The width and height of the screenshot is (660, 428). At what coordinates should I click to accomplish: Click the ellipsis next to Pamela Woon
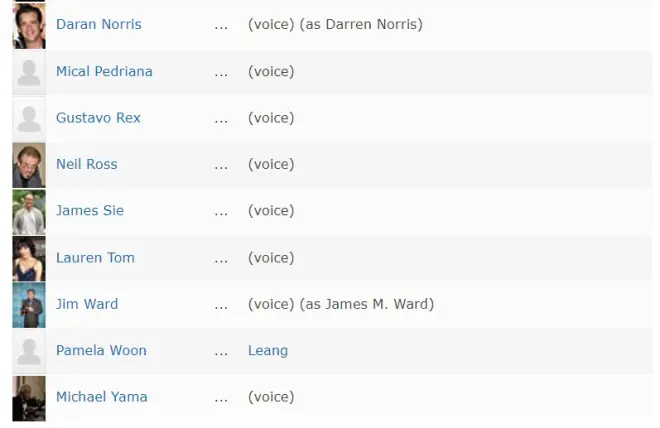(221, 354)
